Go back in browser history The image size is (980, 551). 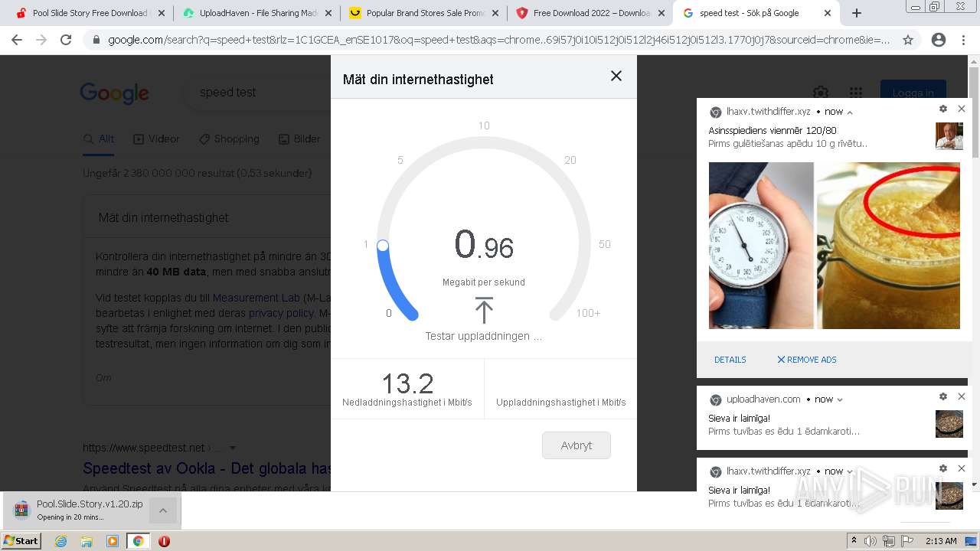(17, 40)
